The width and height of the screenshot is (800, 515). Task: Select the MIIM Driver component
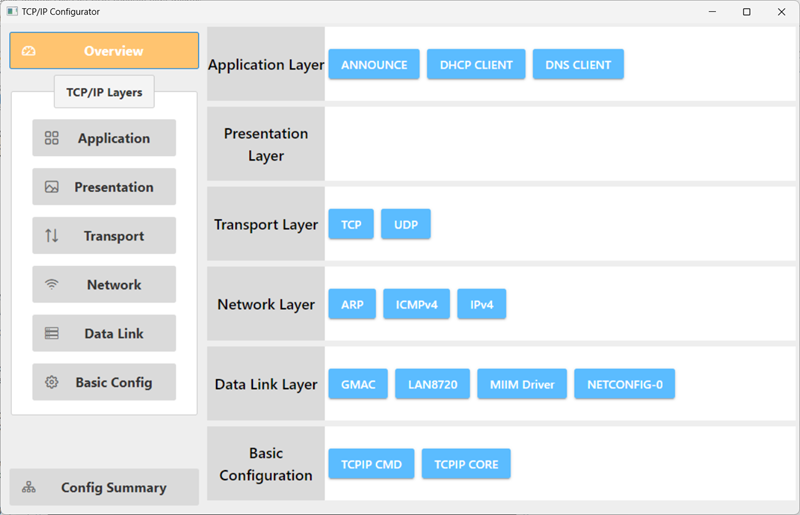[x=522, y=384]
